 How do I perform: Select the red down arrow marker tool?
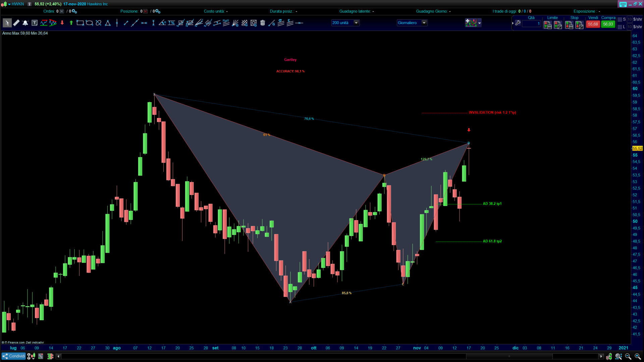(x=62, y=23)
